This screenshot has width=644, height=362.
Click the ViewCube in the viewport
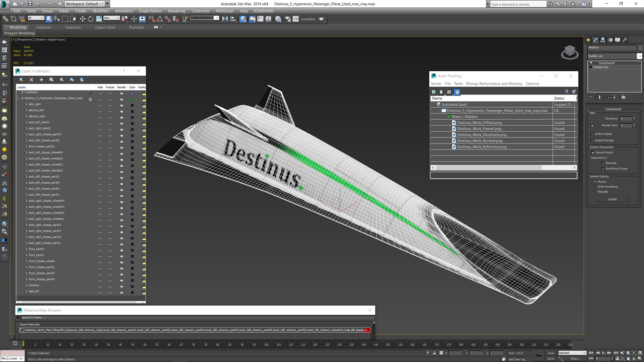pyautogui.click(x=570, y=52)
